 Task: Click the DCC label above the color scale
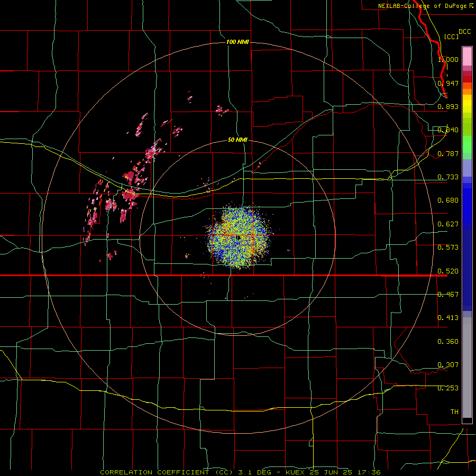point(464,31)
